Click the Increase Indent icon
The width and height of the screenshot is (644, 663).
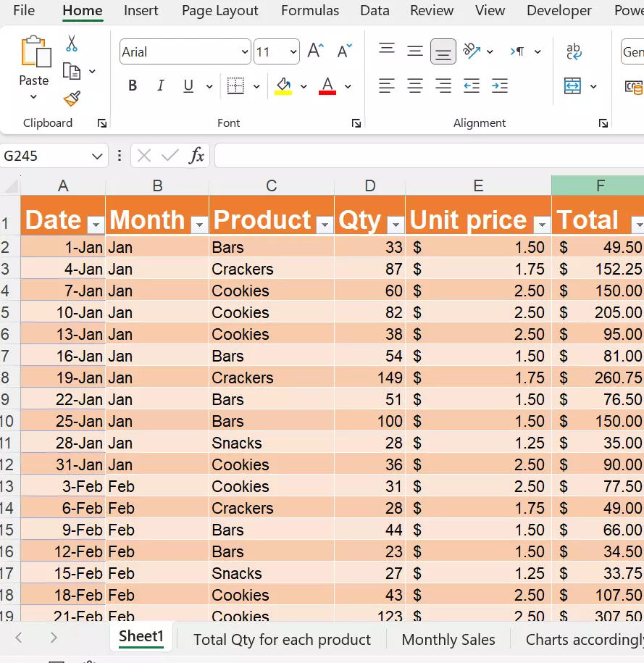click(x=499, y=86)
